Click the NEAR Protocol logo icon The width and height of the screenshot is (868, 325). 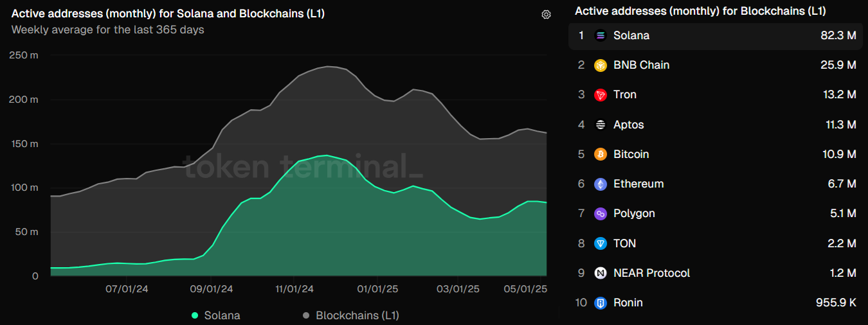pos(601,273)
